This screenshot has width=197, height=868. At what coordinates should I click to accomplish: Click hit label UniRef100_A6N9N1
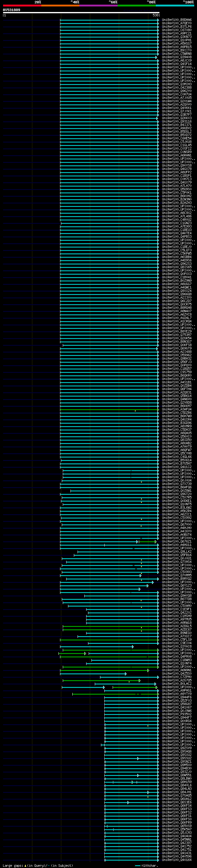pos(176,670)
